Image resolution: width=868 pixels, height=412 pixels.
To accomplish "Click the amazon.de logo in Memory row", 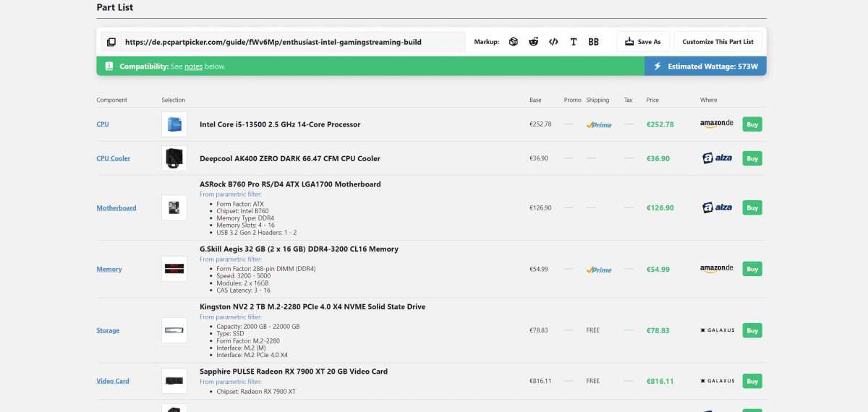I will pos(717,269).
